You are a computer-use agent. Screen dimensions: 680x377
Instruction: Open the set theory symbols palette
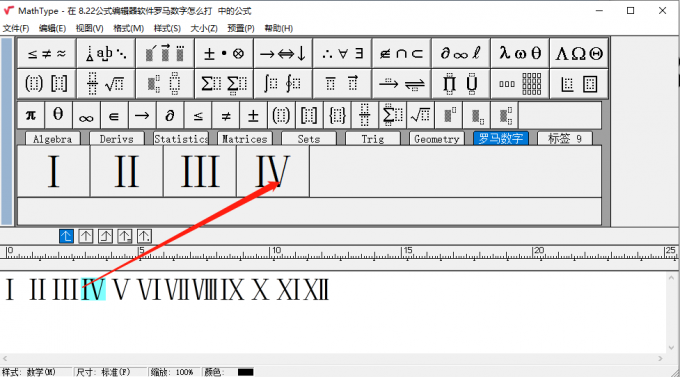pyautogui.click(x=402, y=54)
